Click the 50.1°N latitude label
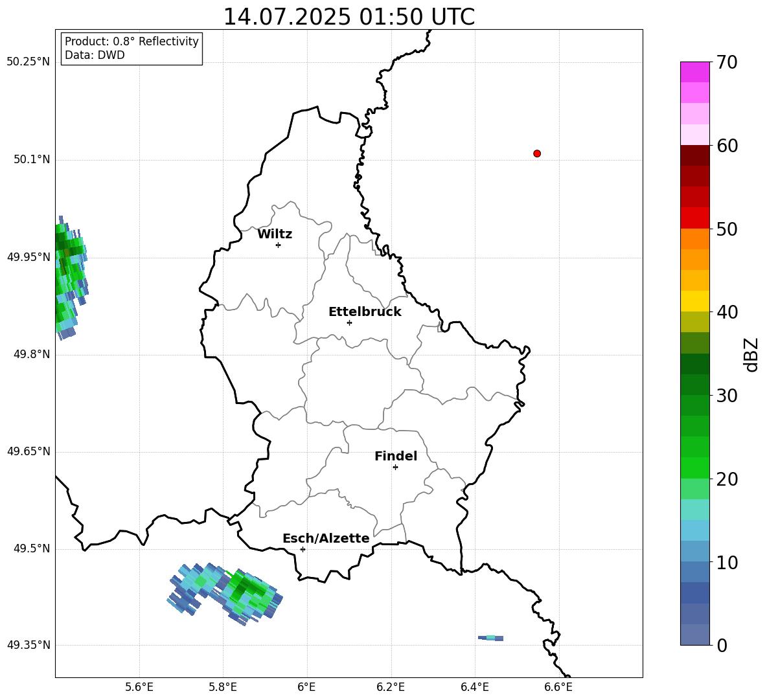This screenshot has width=767, height=700. tap(32, 159)
